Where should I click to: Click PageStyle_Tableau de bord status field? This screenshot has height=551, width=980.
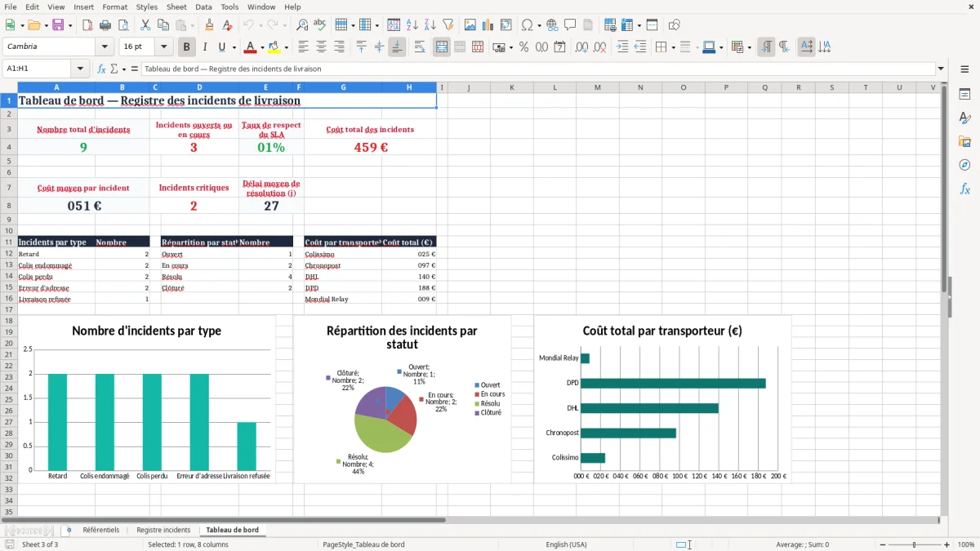pos(363,544)
